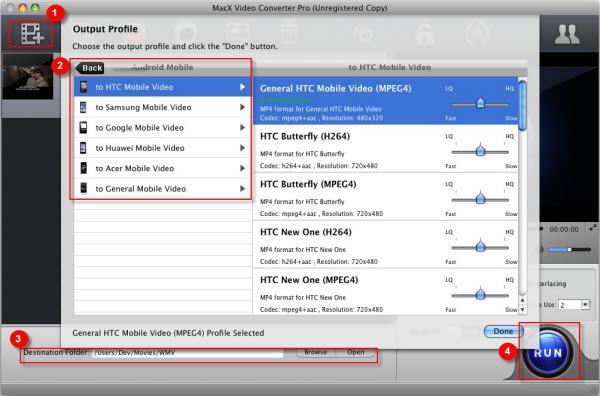
Task: Select to Acer Mobile Video
Action: pos(163,168)
